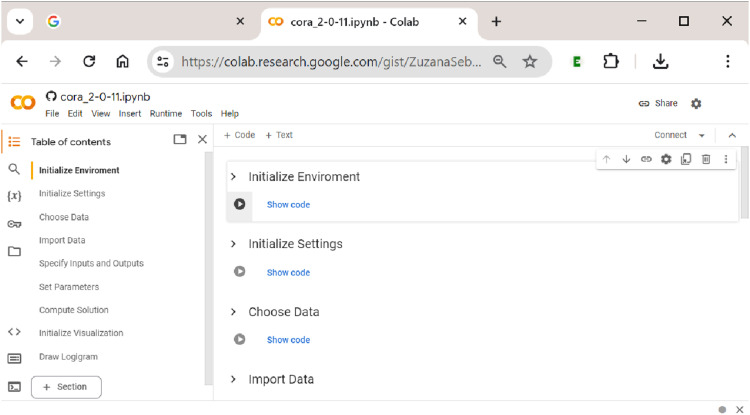
Task: Collapse the Initialize Settings section chevron
Action: point(233,244)
